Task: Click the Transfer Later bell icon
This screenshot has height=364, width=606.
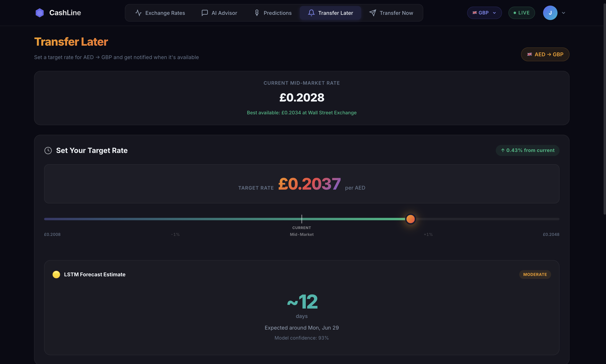Action: click(x=311, y=13)
